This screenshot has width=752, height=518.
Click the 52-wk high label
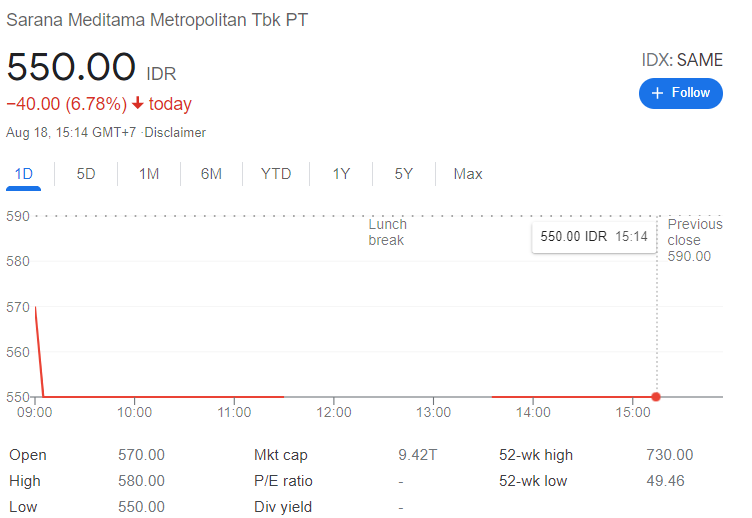pyautogui.click(x=536, y=455)
